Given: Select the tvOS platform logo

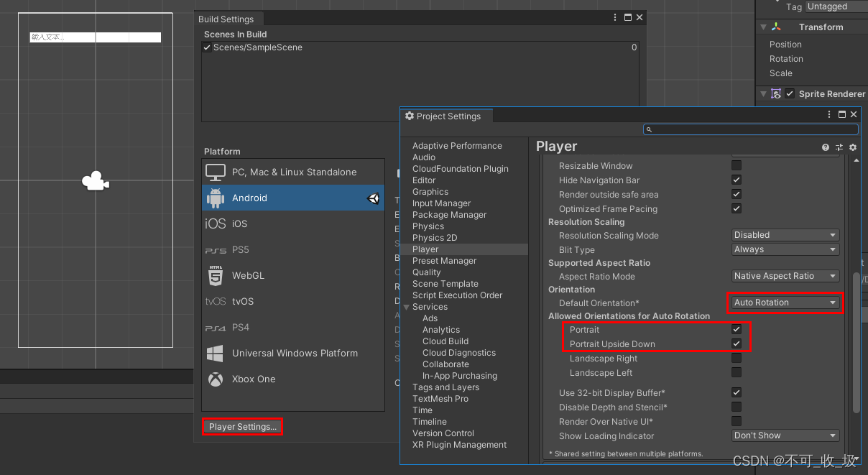Looking at the screenshot, I should pos(216,302).
